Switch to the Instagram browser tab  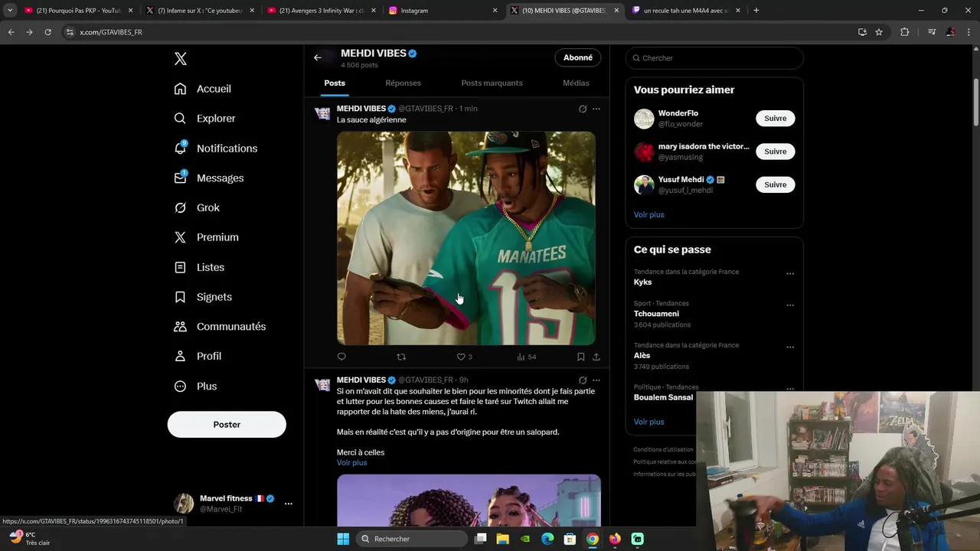click(443, 11)
